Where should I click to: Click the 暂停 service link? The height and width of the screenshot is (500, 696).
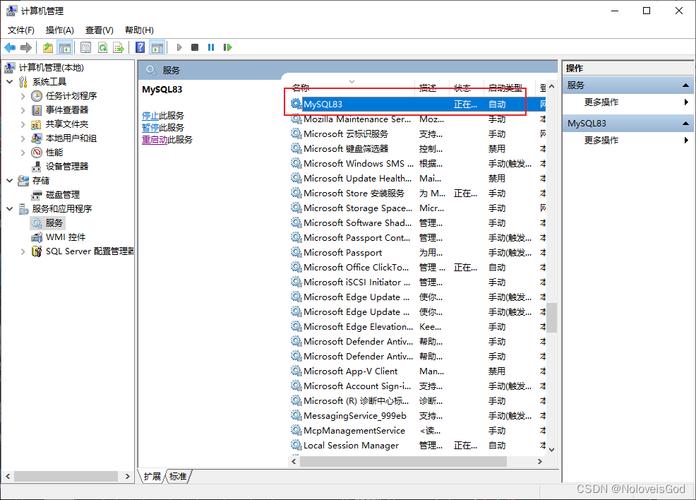[150, 127]
